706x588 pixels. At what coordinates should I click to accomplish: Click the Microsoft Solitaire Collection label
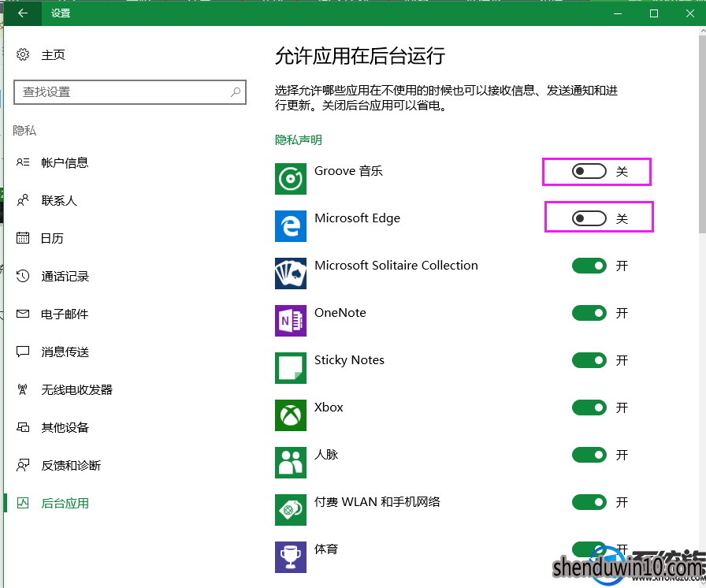[x=396, y=266]
